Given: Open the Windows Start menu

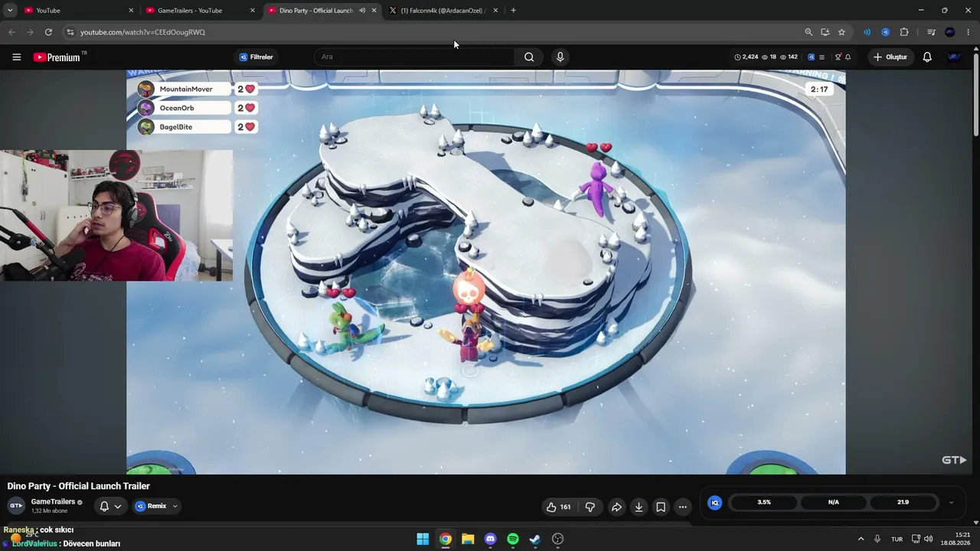Looking at the screenshot, I should click(x=423, y=539).
